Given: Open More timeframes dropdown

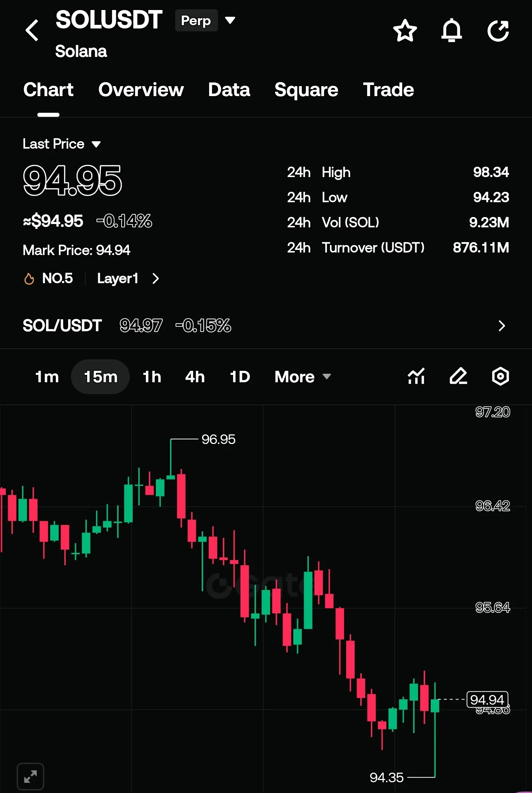Looking at the screenshot, I should tap(303, 377).
